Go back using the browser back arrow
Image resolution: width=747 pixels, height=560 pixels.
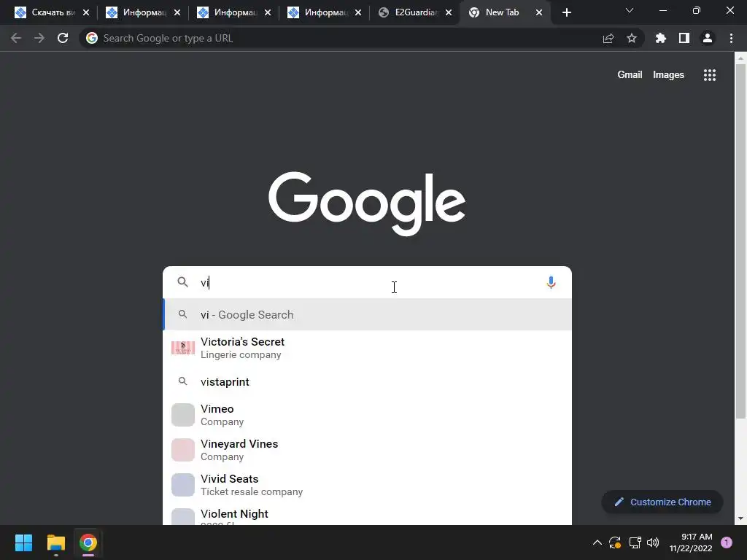[x=16, y=38]
